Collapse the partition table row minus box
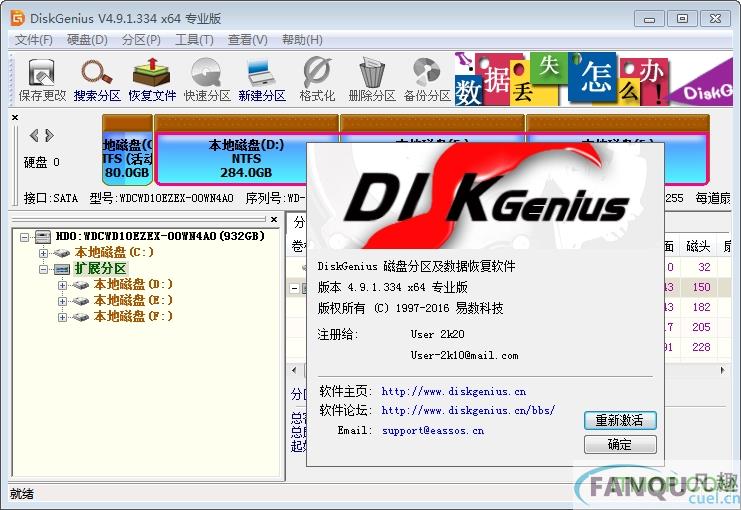This screenshot has width=741, height=510. (x=294, y=287)
